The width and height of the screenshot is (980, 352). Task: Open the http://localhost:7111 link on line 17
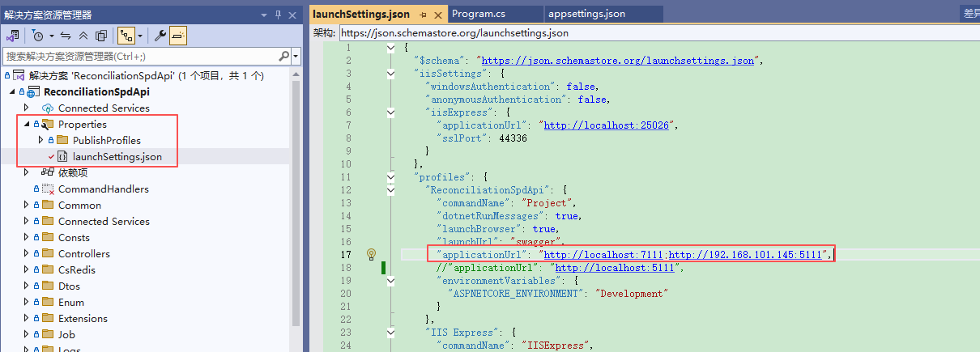(x=603, y=255)
